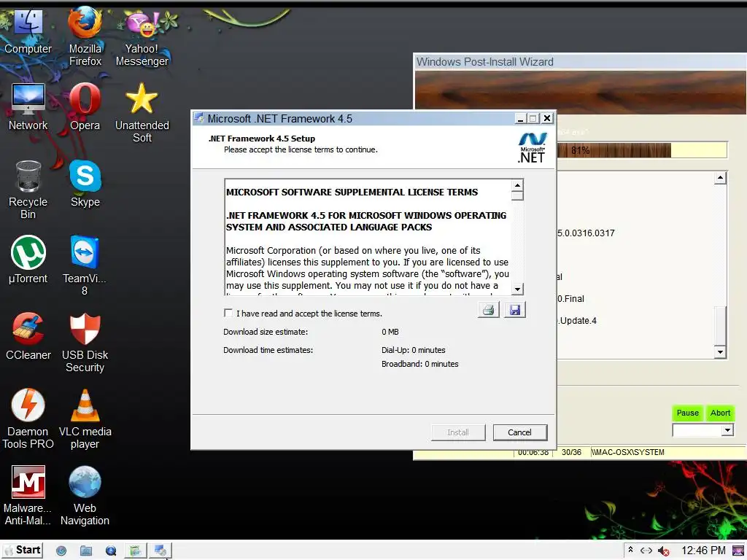Viewport: 747px width, 560px height.
Task: Open Mozilla Firefox desktop icon
Action: (x=85, y=36)
